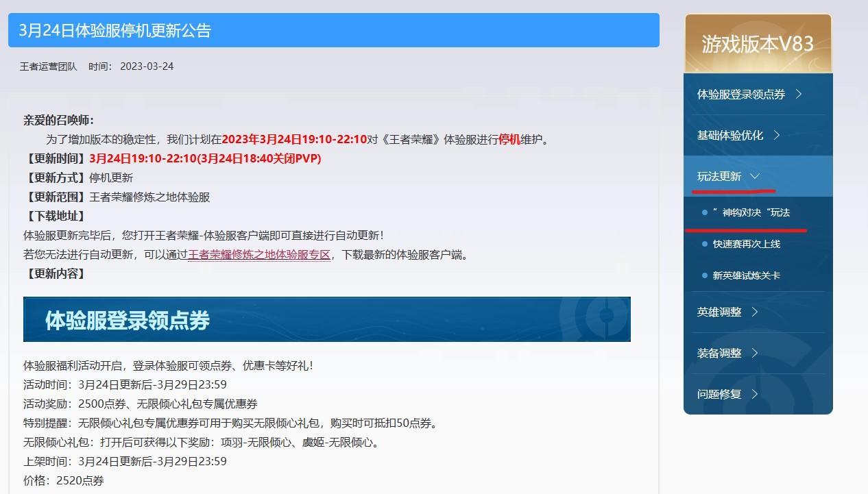Open the 王者荣耀修炼之地体验服专区 link
868x494 pixels.
pyautogui.click(x=260, y=254)
